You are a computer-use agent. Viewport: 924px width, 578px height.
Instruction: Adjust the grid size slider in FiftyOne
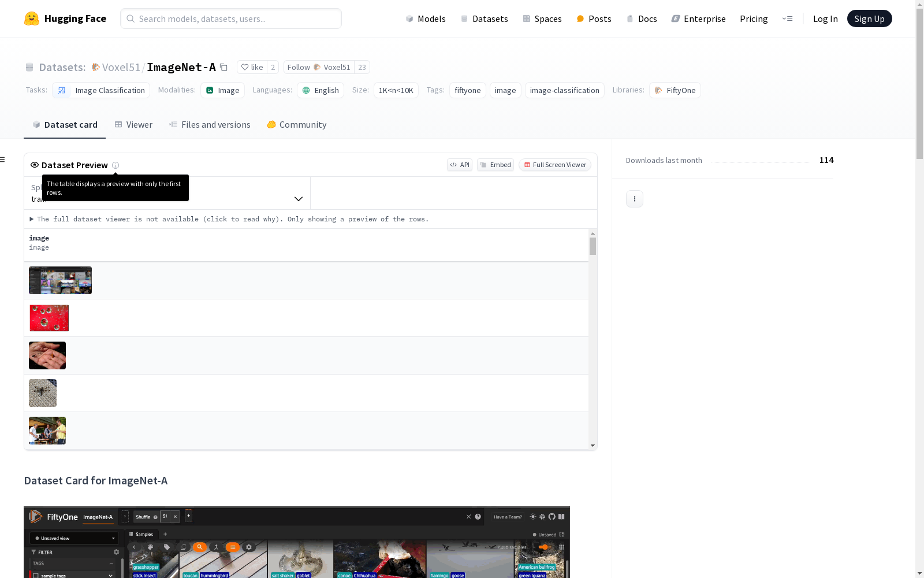pos(544,547)
